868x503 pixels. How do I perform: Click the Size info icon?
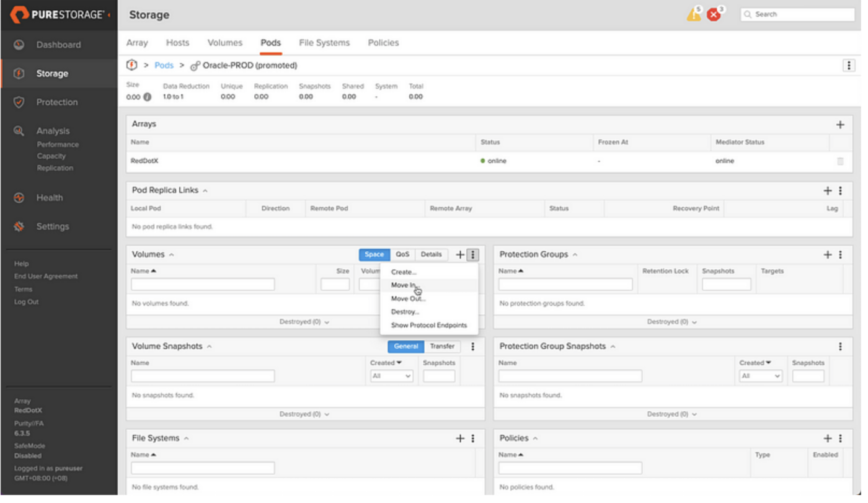click(x=148, y=97)
